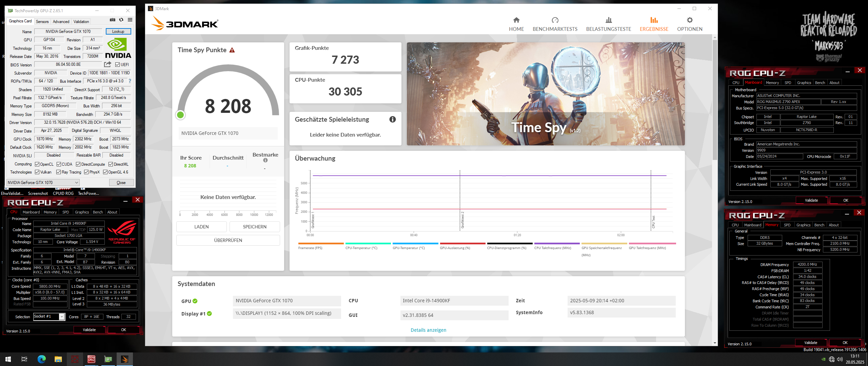Viewport: 868px width, 366px height.
Task: Click the Time Spy warning triangle icon
Action: [232, 50]
